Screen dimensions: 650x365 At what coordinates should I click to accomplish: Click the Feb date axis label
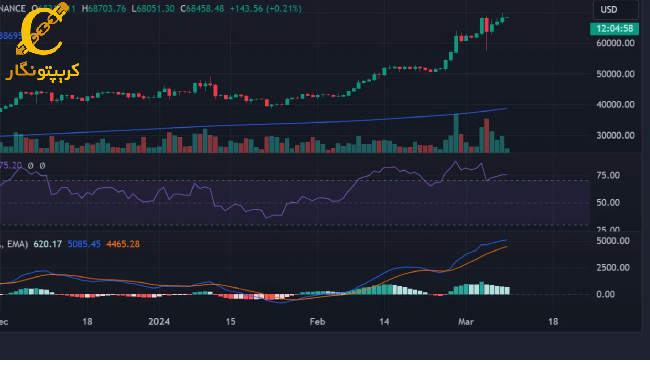click(x=318, y=322)
